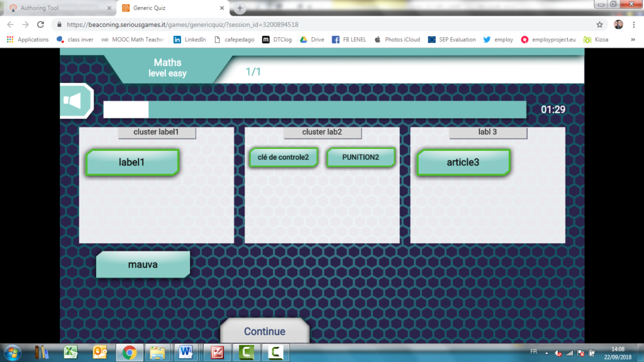644x362 pixels.
Task: View site security padlock info
Action: click(x=59, y=25)
